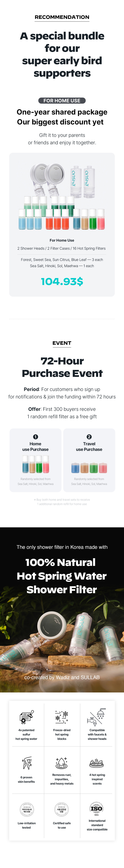Click the number 1 Home use badge
The width and height of the screenshot is (124, 868).
coord(35,437)
